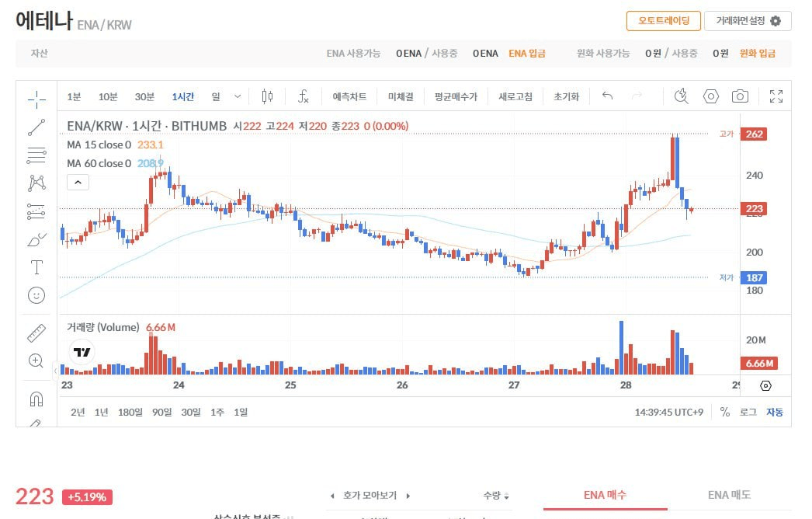The height and width of the screenshot is (519, 812).
Task: Select the 1분 interval
Action: (x=74, y=97)
